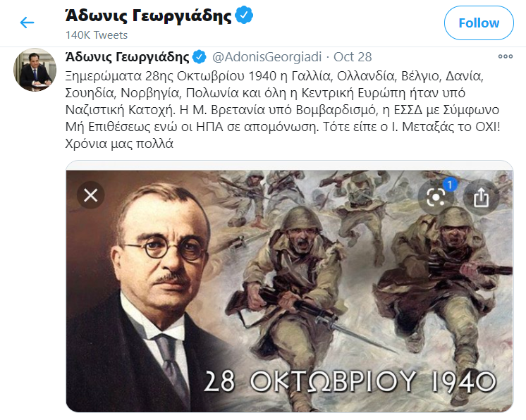Click the header title Άδωνις Γεωργιάδης
The image size is (526, 420).
point(148,16)
